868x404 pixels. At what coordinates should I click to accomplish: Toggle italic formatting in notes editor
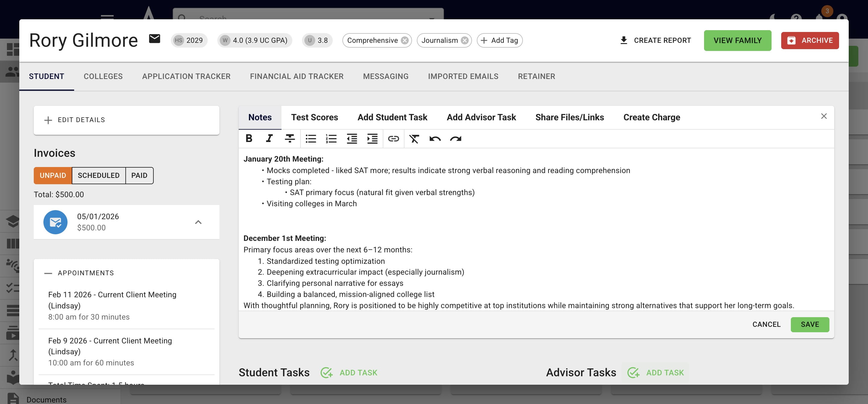coord(269,138)
